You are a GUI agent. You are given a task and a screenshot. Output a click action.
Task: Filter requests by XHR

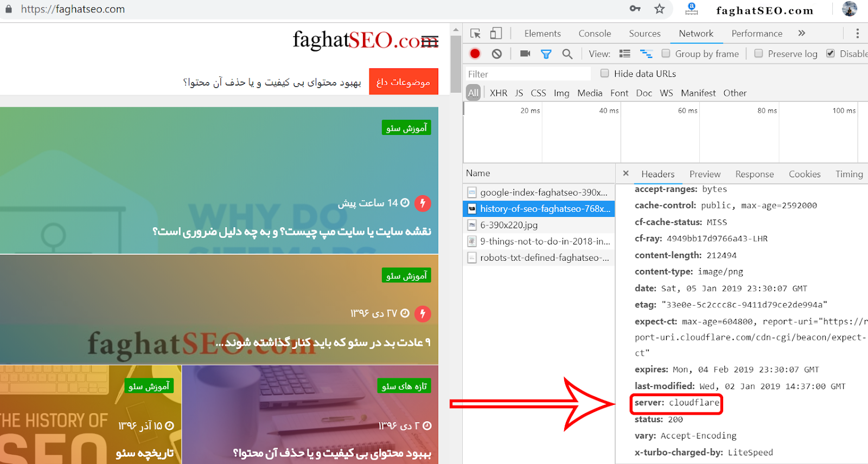tap(499, 93)
